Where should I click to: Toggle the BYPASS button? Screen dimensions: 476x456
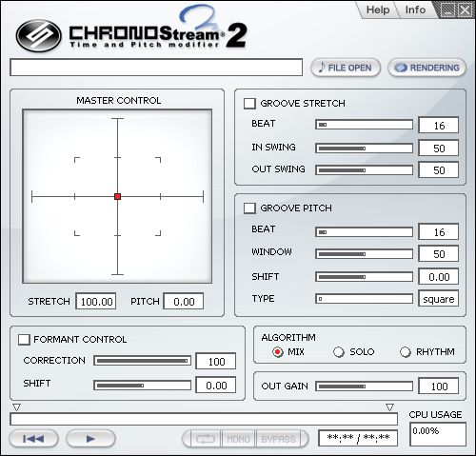pyautogui.click(x=278, y=439)
